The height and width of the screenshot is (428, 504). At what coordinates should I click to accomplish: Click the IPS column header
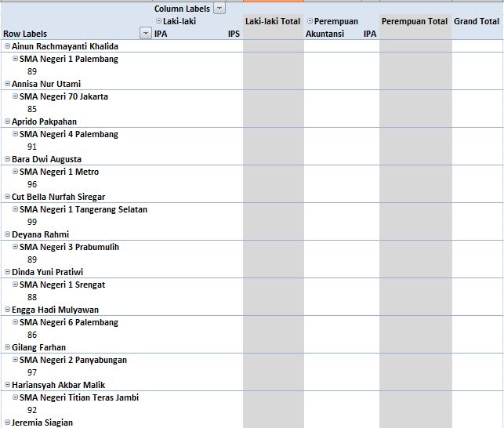[x=234, y=34]
